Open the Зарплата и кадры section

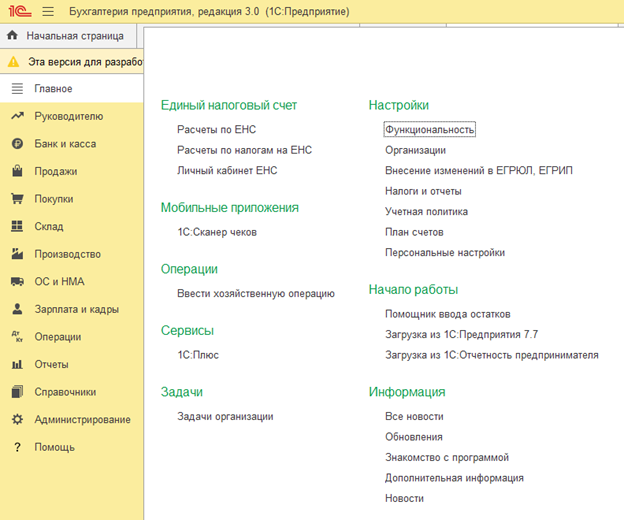(72, 309)
